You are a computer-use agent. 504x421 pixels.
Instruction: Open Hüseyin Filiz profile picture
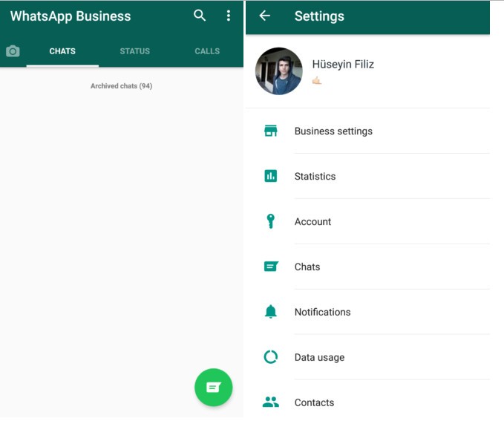[278, 71]
